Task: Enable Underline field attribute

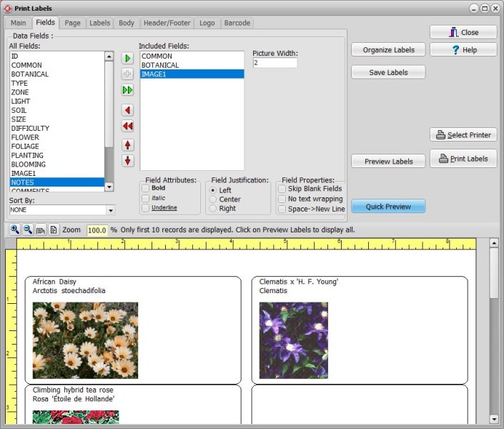Action: tap(146, 208)
